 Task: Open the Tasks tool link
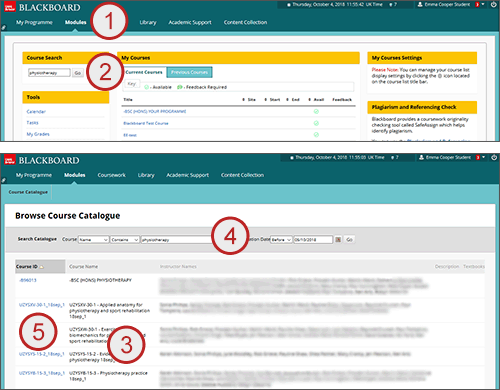click(32, 123)
